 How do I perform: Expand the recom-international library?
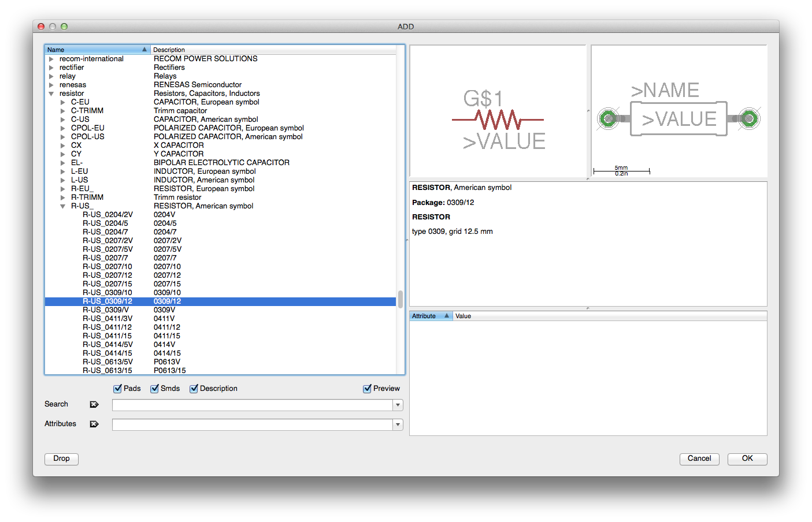(x=51, y=59)
